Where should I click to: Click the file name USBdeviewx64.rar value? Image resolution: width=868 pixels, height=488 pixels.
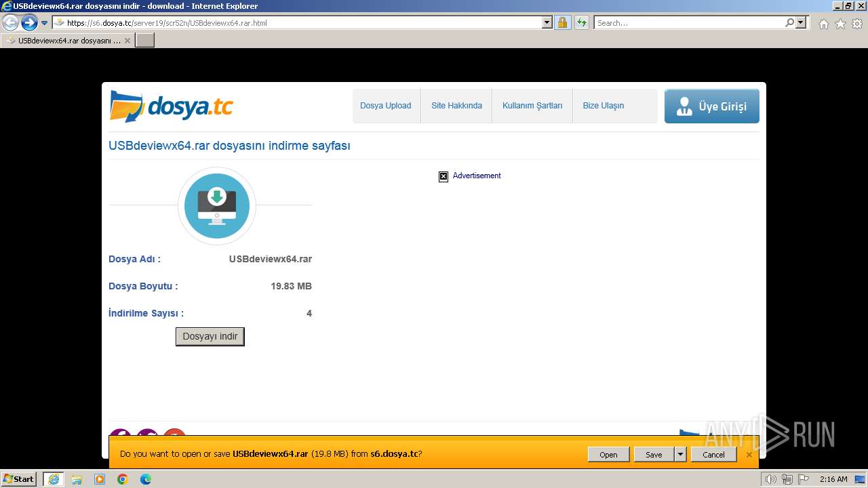coord(271,259)
